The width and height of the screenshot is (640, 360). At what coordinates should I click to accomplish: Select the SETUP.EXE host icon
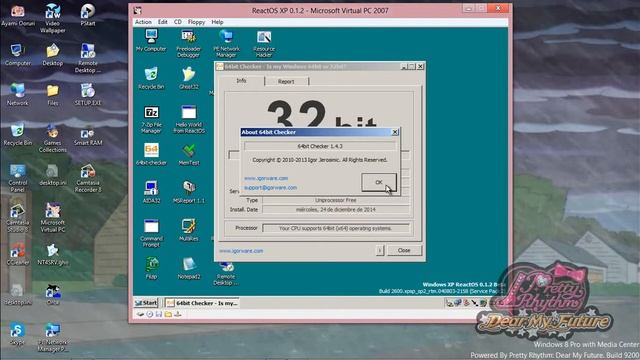[87, 95]
